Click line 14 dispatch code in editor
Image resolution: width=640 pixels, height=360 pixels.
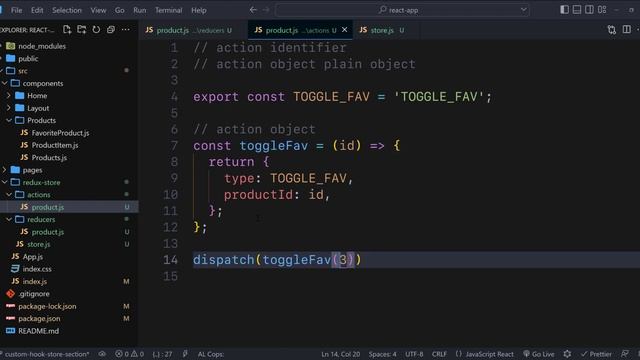coord(277,260)
